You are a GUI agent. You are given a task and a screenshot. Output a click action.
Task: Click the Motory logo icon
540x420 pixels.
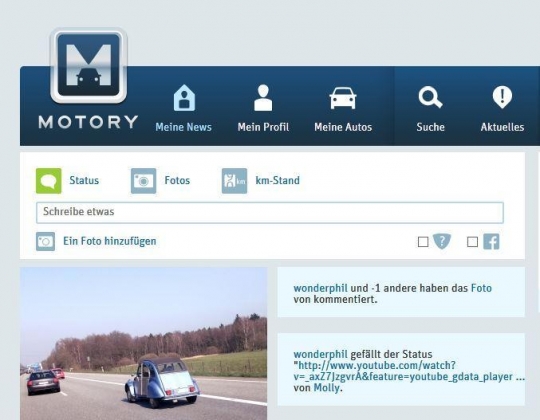[89, 65]
